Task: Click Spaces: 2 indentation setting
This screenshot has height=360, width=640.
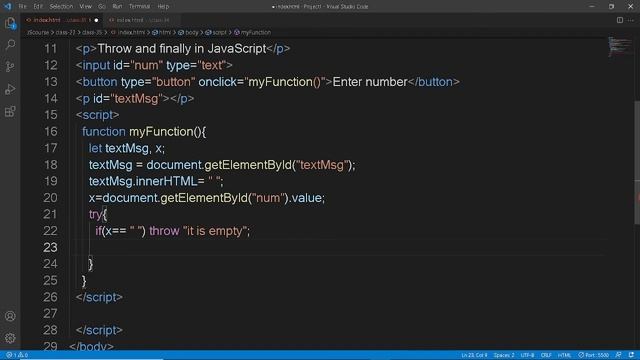Action: click(504, 355)
